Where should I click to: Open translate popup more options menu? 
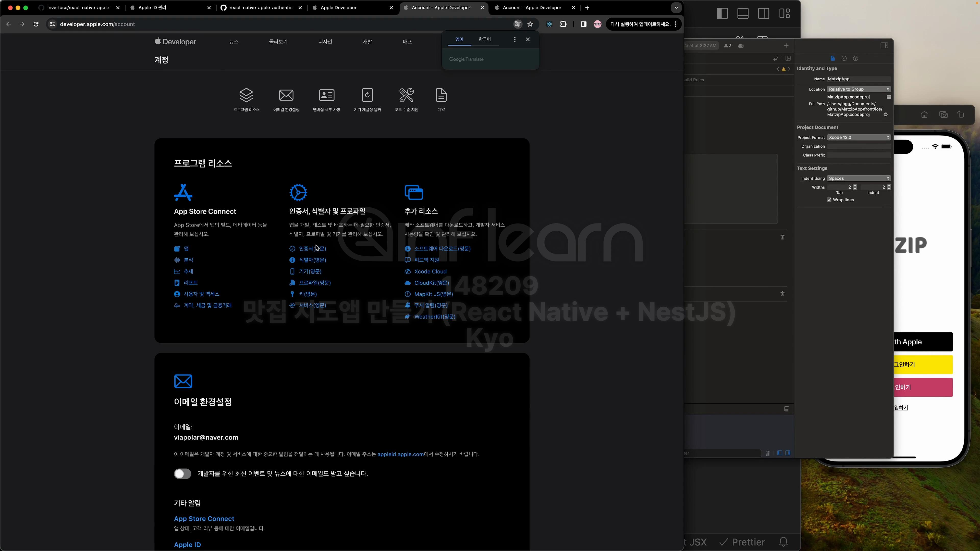(x=515, y=40)
